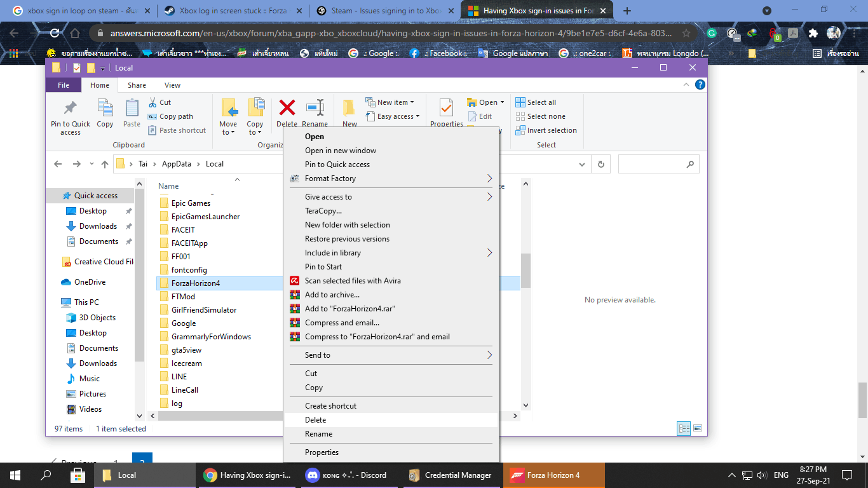
Task: Click the Up one level arrow
Action: click(x=105, y=164)
